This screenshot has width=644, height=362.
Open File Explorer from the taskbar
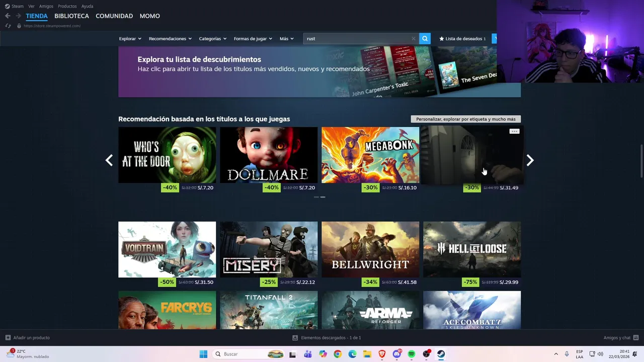point(367,354)
